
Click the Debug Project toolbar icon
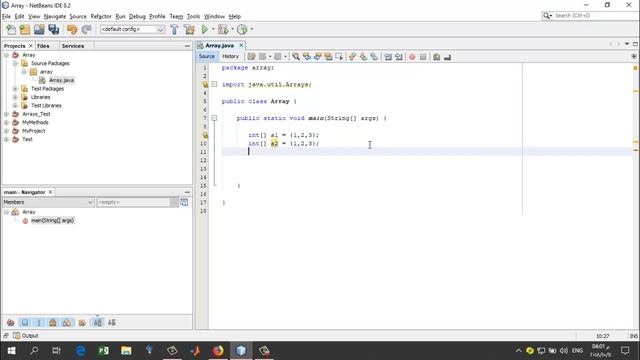pyautogui.click(x=223, y=29)
